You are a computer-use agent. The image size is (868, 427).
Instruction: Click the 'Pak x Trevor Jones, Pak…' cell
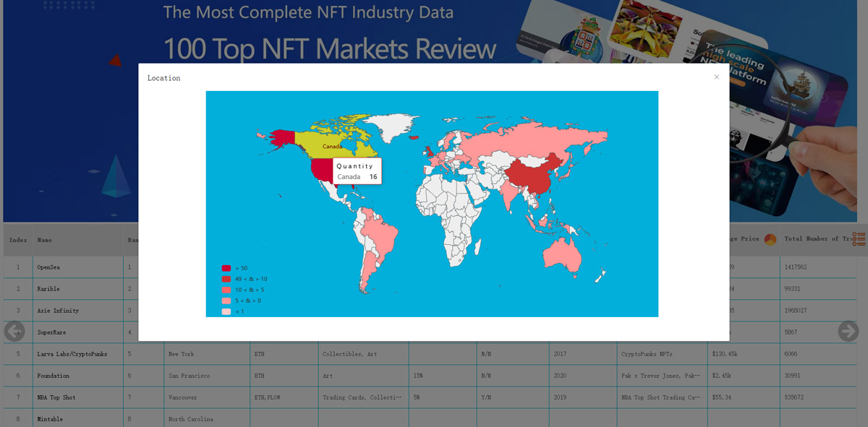click(662, 376)
